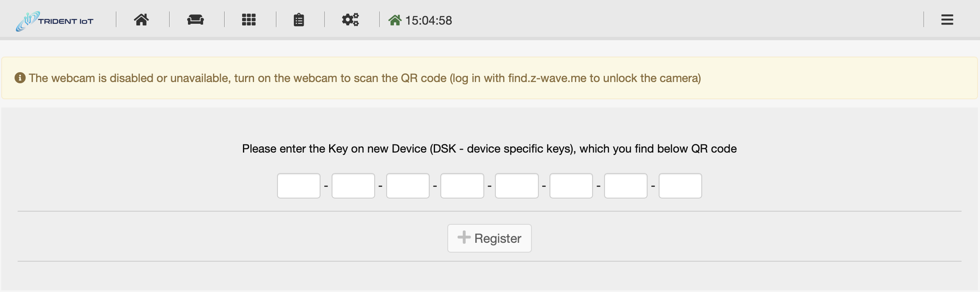Focus the first DSK key field

(299, 186)
